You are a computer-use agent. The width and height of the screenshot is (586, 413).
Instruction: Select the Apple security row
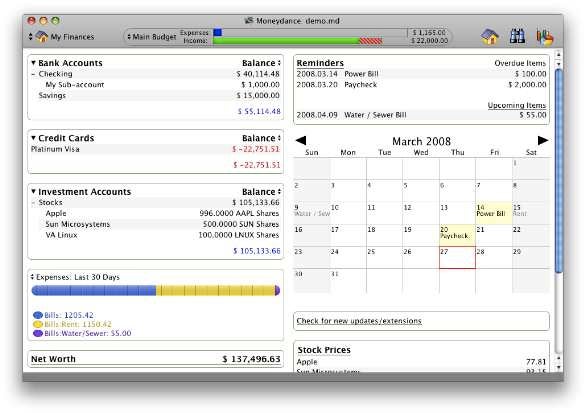pos(155,213)
